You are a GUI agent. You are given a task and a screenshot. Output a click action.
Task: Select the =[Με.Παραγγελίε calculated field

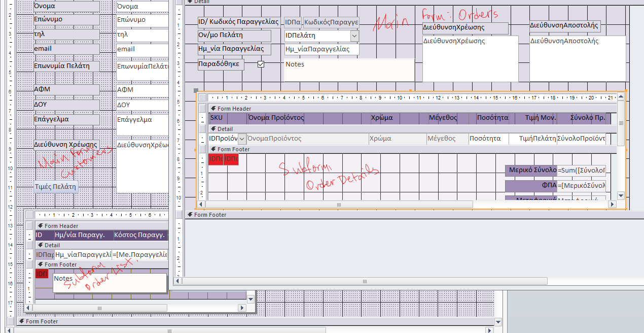pos(139,255)
